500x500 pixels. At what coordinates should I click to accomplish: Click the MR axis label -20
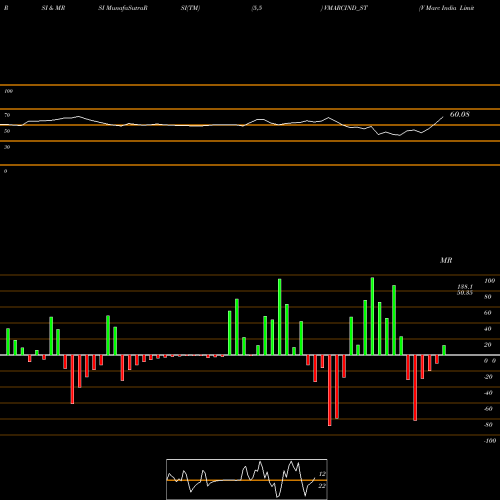488,377
